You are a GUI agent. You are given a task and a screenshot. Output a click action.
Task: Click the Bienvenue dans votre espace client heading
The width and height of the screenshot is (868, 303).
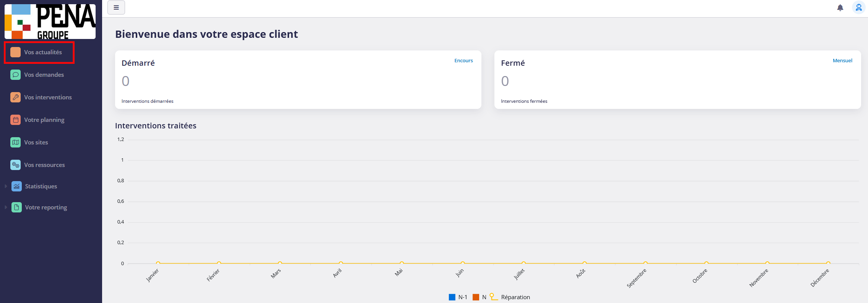(x=206, y=34)
